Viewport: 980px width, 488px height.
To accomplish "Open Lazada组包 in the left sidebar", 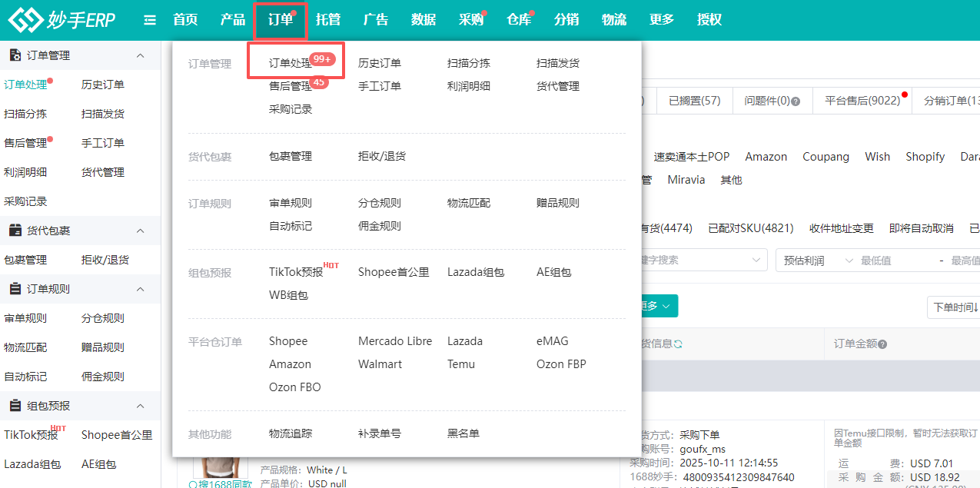I will point(32,464).
